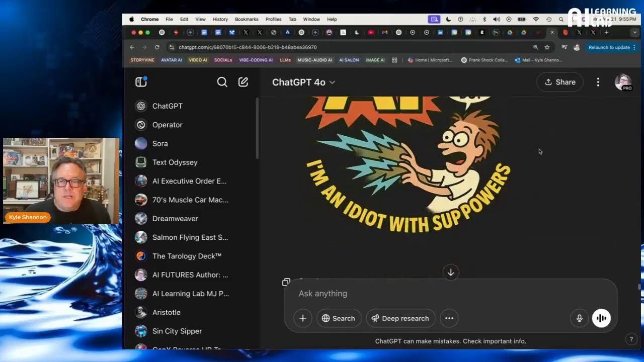Screen dimensions: 644x362
Task: Click the scroll-to-bottom arrow button
Action: pyautogui.click(x=451, y=273)
